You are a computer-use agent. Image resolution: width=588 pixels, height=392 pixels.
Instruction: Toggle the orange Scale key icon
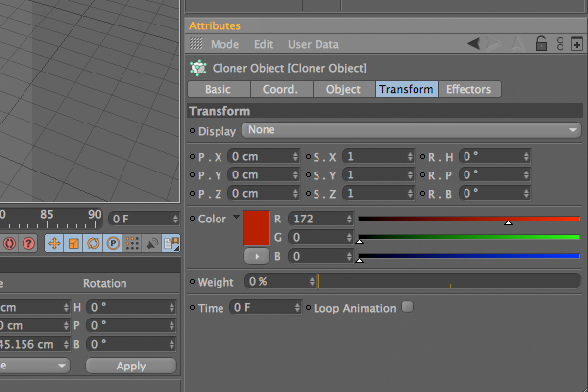(x=73, y=243)
